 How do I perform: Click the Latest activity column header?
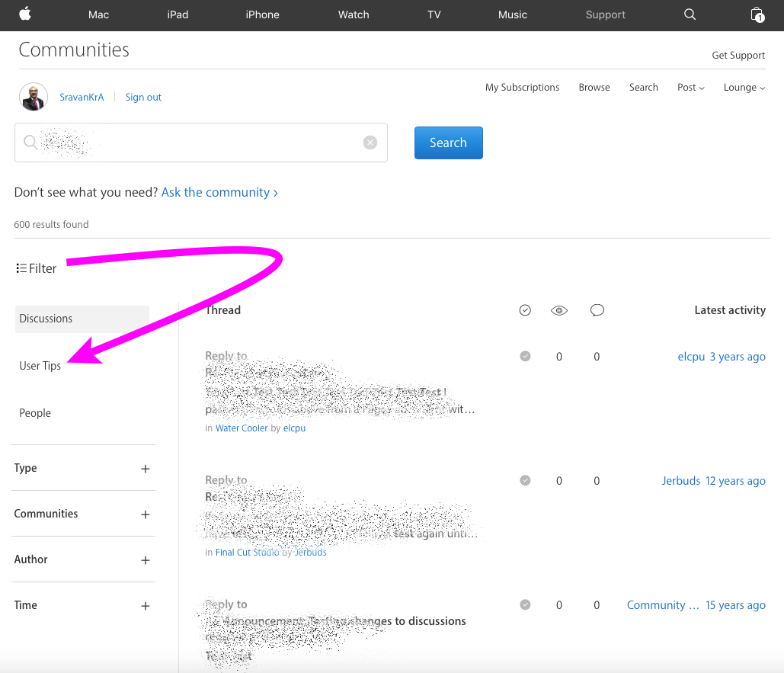point(730,310)
